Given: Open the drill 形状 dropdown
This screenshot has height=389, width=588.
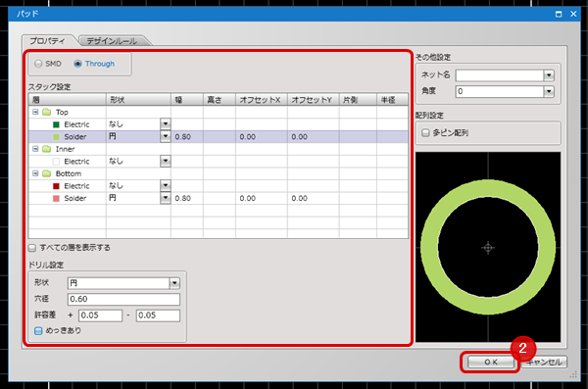Looking at the screenshot, I should coord(174,283).
